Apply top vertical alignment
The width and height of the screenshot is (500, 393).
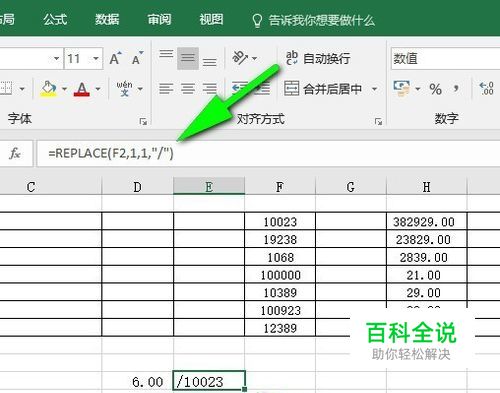point(166,54)
